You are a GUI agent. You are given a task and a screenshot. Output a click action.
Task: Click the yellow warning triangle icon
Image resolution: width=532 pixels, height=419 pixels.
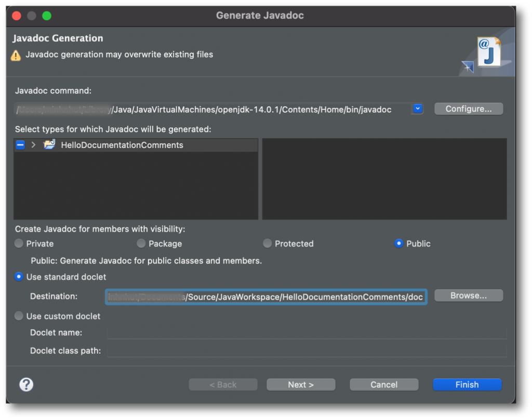click(x=16, y=55)
